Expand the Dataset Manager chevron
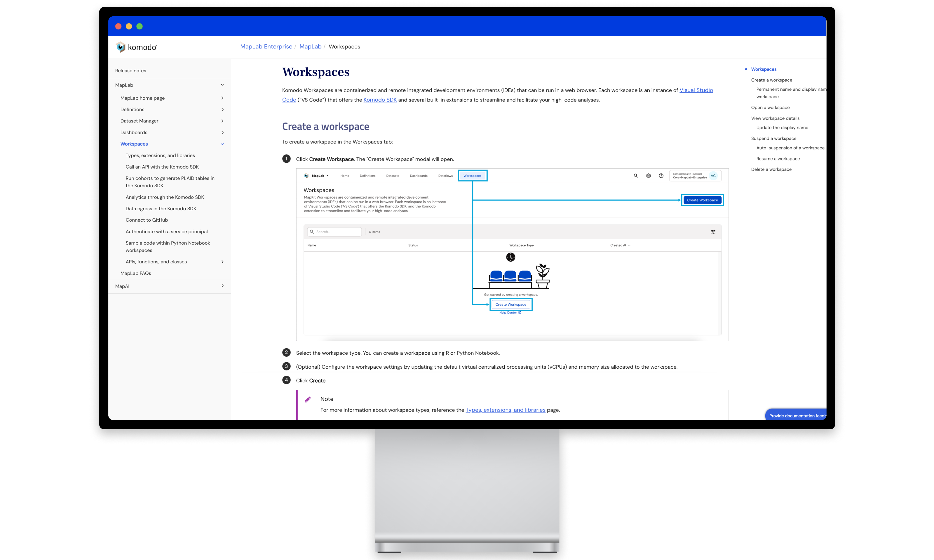 [222, 121]
